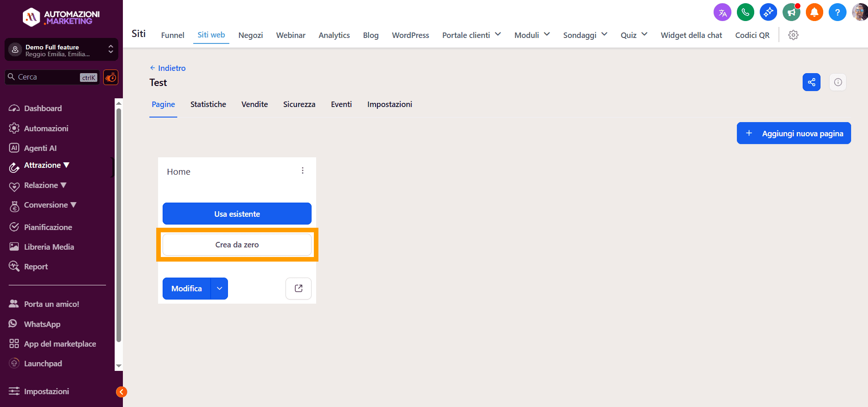This screenshot has width=868, height=407.
Task: Switch to the Analytics tab
Action: point(334,35)
